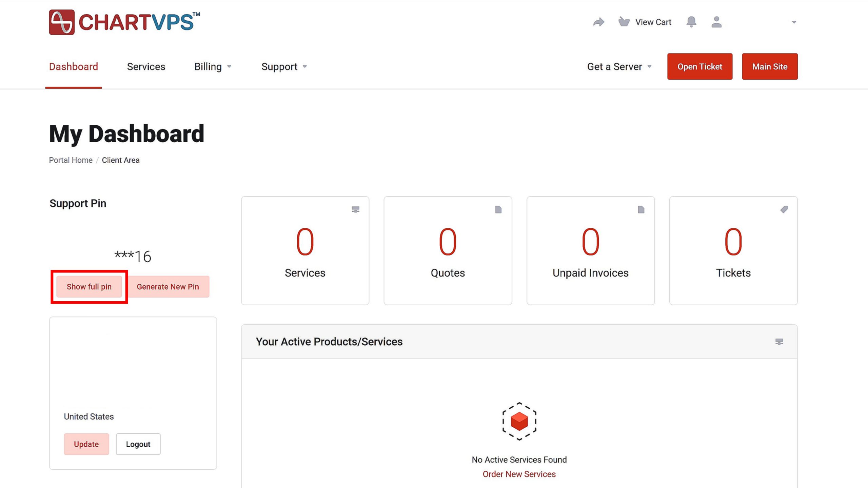Viewport: 868px width, 488px height.
Task: Open the Unpaid Invoices card
Action: [590, 251]
